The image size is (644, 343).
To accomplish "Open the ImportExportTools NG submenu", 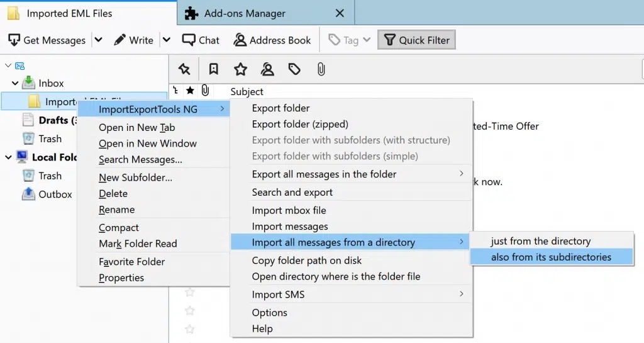I will coord(154,110).
